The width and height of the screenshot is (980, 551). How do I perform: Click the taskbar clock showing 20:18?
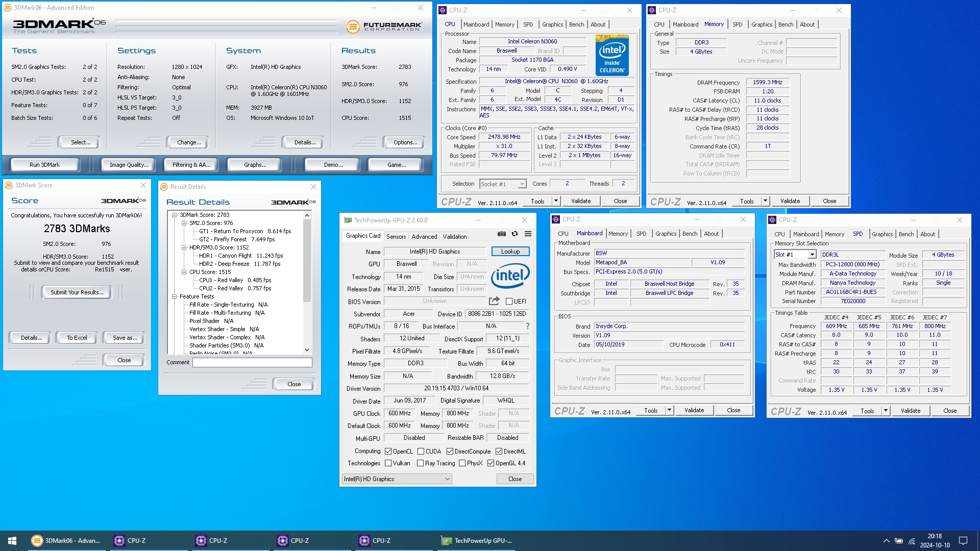[935, 541]
